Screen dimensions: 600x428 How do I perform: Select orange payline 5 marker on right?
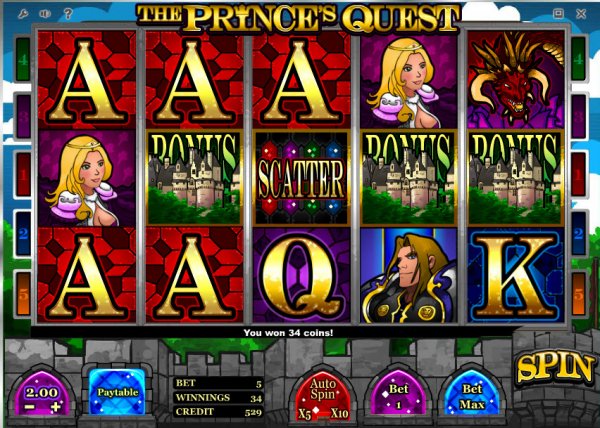(578, 294)
